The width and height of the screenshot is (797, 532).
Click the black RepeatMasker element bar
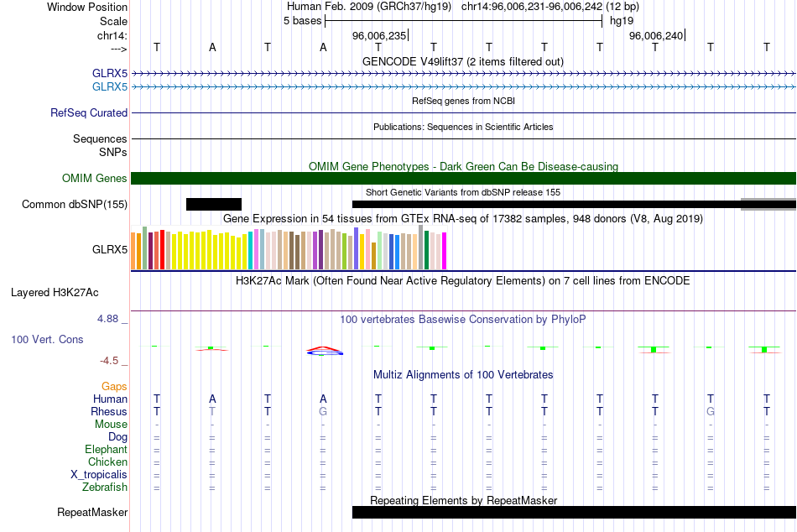click(x=573, y=512)
